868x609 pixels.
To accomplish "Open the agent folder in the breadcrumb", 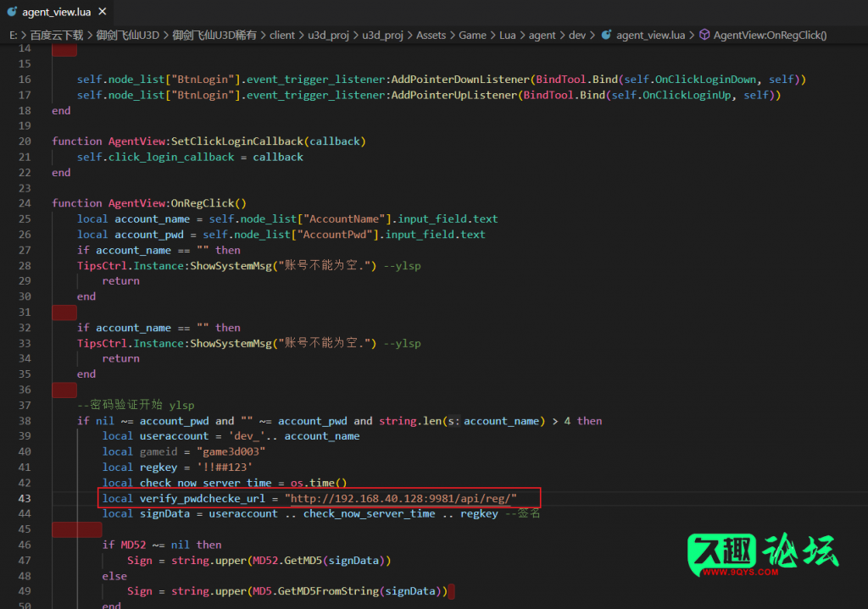I will point(542,36).
